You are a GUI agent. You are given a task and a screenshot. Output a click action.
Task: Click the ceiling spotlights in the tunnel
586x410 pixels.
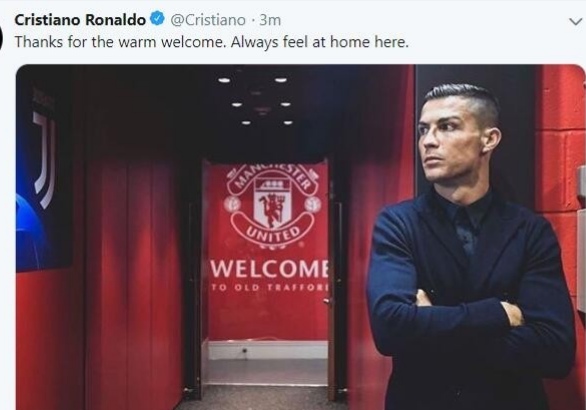256,101
